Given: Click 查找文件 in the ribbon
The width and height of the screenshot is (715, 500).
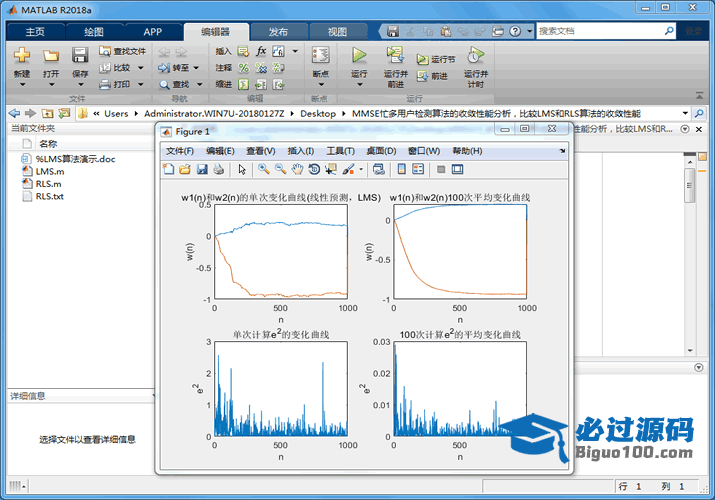Looking at the screenshot, I should tap(123, 51).
